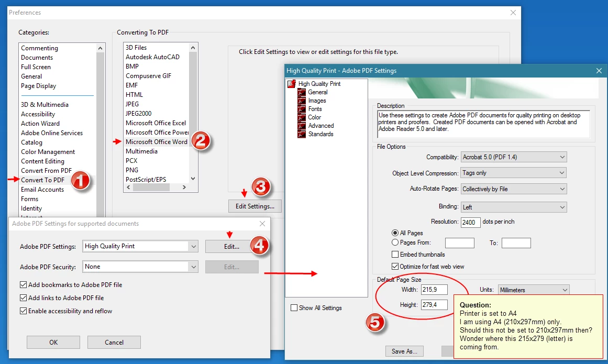Click the Fonts settings folder icon
This screenshot has height=364, width=608.
coord(302,109)
